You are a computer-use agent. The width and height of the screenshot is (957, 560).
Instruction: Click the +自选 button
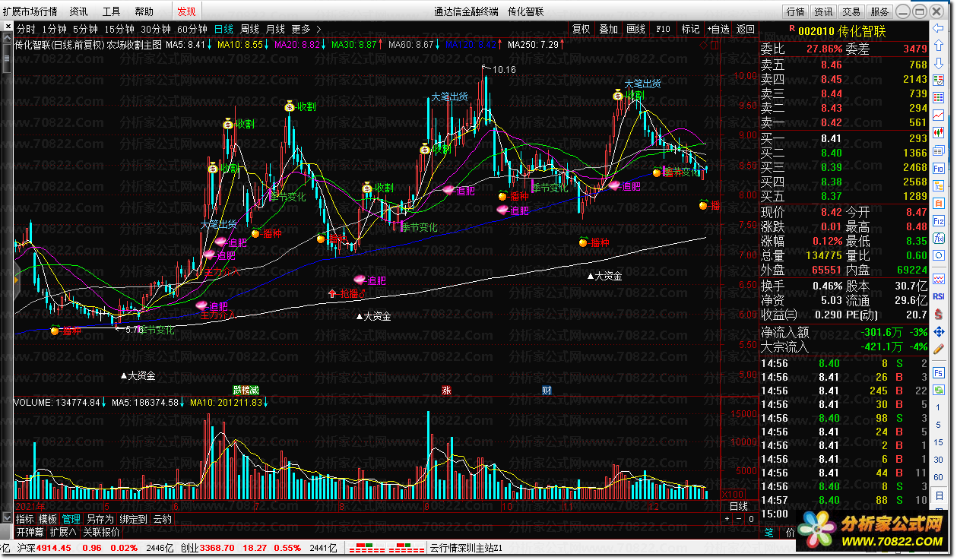[718, 29]
